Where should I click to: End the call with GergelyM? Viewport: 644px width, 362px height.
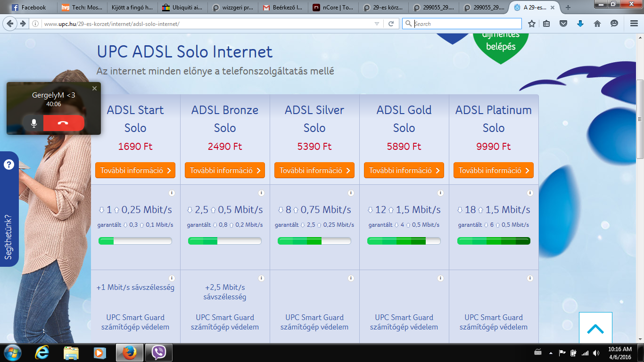[64, 123]
